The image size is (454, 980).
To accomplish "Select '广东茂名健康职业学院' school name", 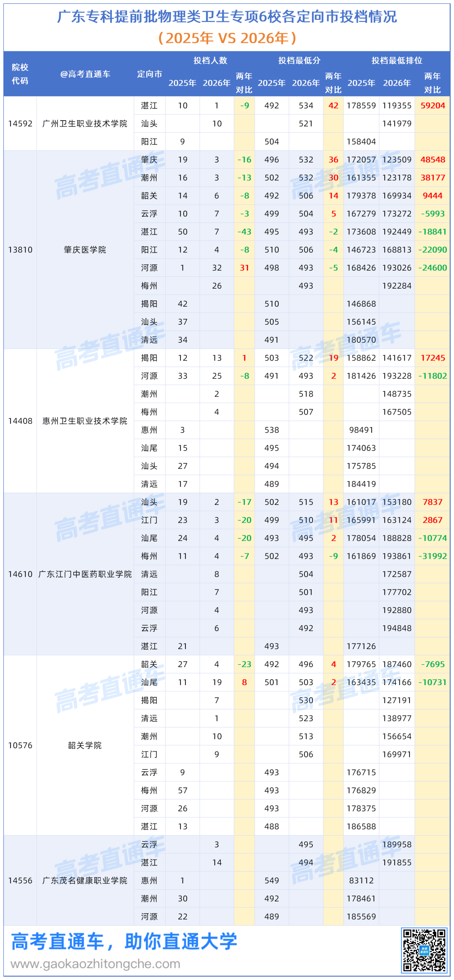I will [85, 880].
